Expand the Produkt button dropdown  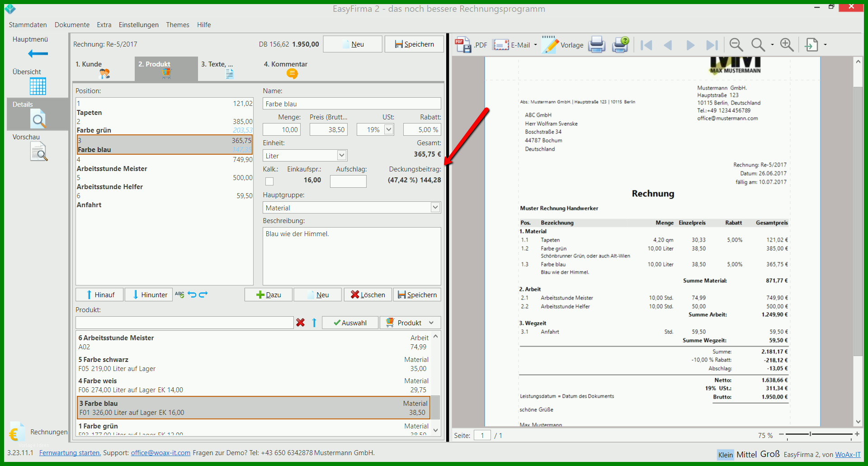(431, 323)
